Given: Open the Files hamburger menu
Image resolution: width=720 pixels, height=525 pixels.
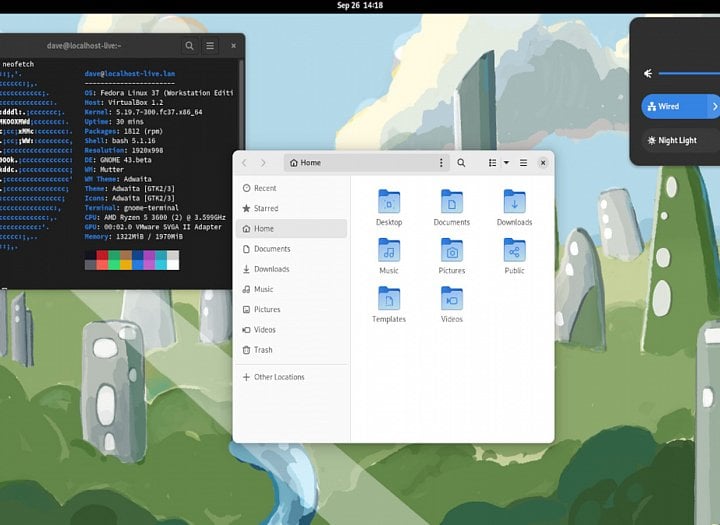Looking at the screenshot, I should [x=523, y=163].
